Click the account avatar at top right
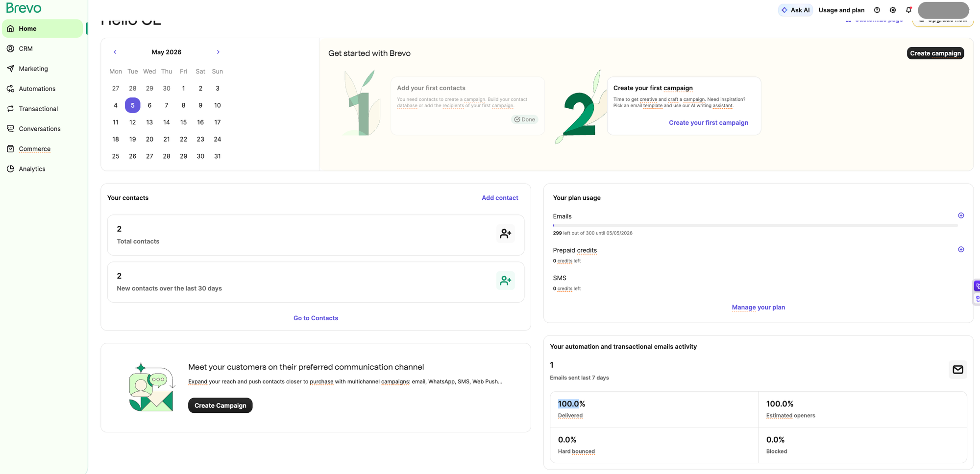The height and width of the screenshot is (474, 980). click(943, 10)
